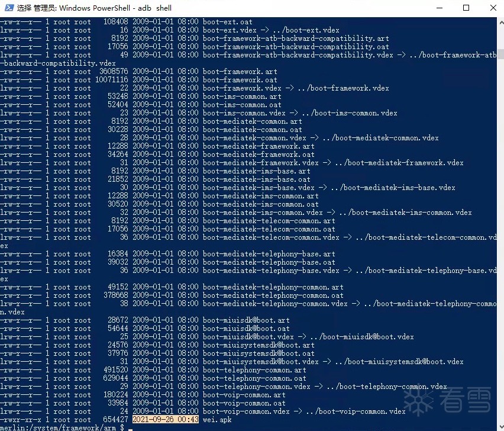Click the file name boot-telephony-common.oat
504x431 pixels.
coord(254,378)
